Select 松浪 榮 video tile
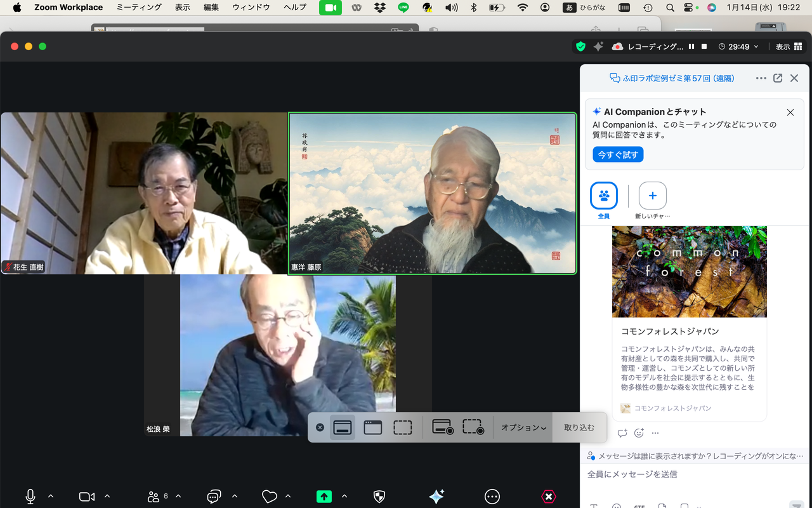 click(x=288, y=356)
